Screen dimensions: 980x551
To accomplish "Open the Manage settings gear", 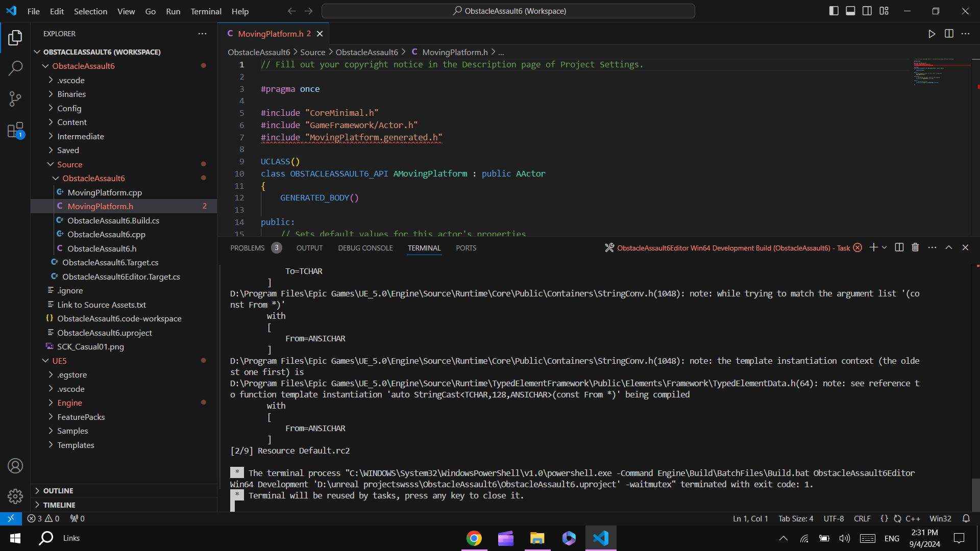I will click(x=15, y=496).
